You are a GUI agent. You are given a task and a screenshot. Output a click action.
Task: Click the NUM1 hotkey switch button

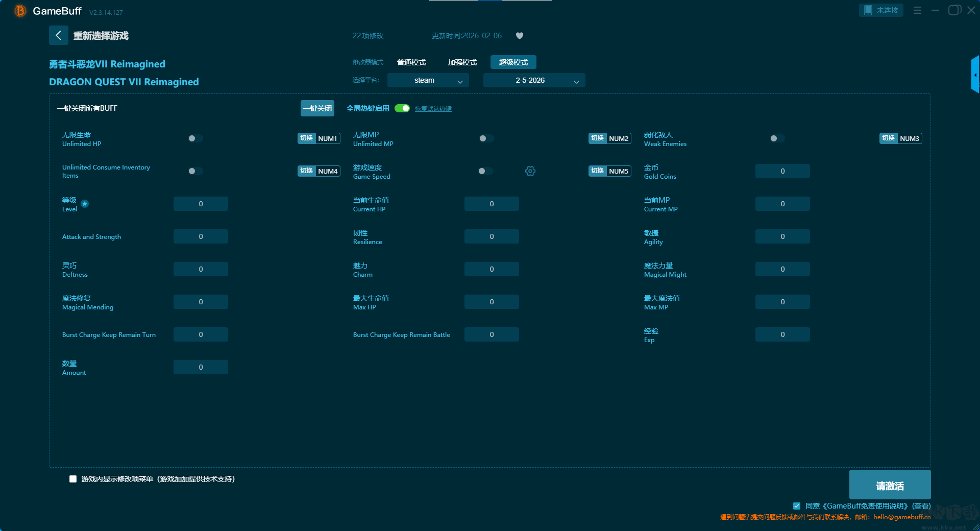tap(319, 138)
